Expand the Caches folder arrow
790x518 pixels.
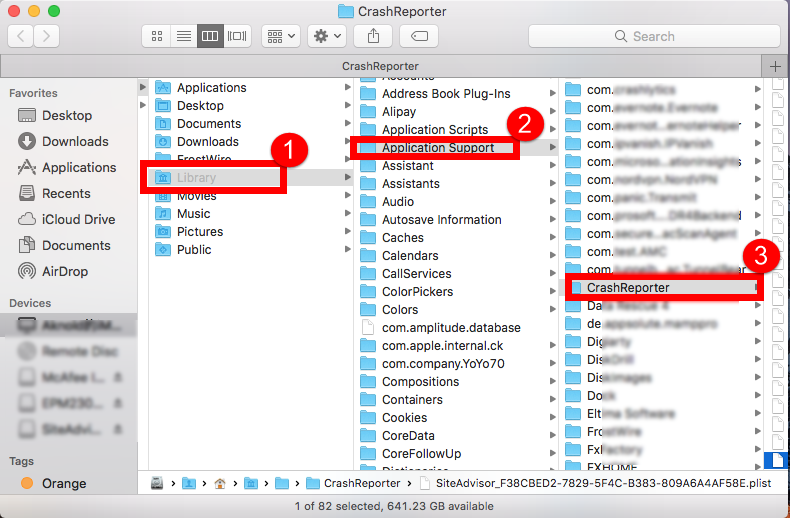pos(547,238)
